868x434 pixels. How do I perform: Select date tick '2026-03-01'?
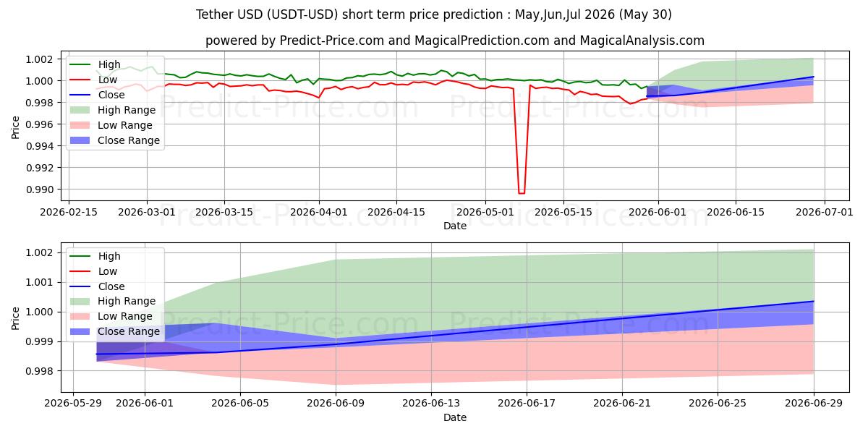tap(147, 212)
